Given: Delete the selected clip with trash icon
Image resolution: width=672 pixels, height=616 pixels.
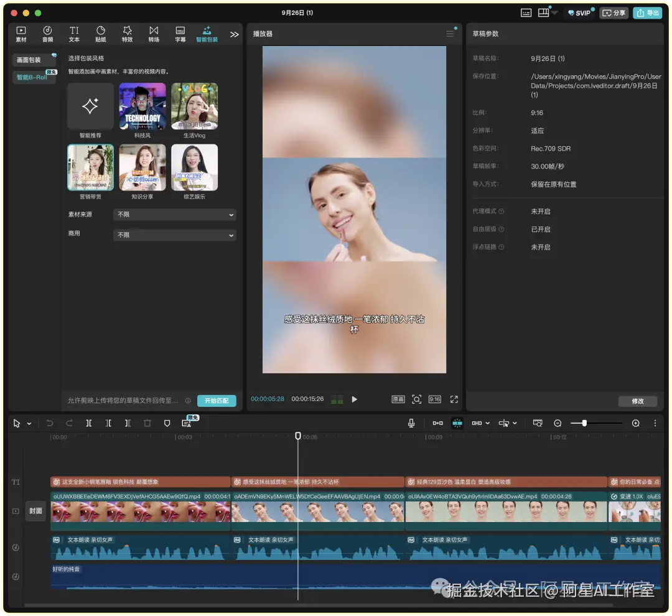Looking at the screenshot, I should (x=147, y=423).
